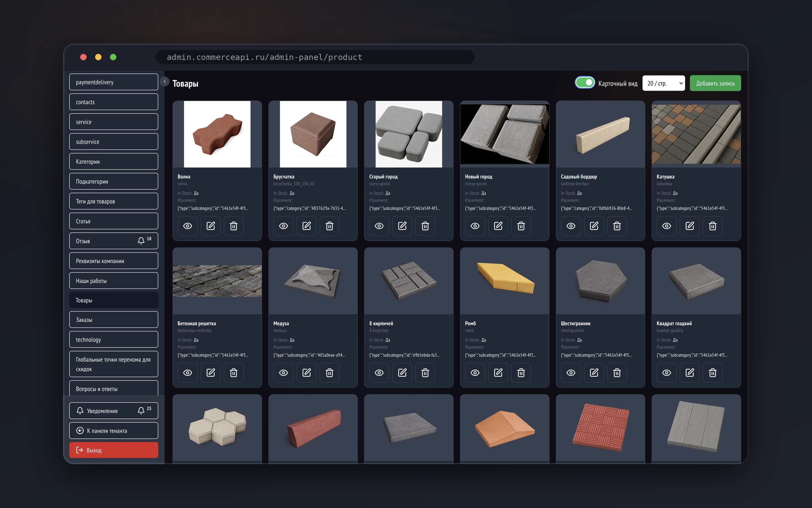812x508 pixels.
Task: Edit the Катушка product
Action: (x=690, y=226)
